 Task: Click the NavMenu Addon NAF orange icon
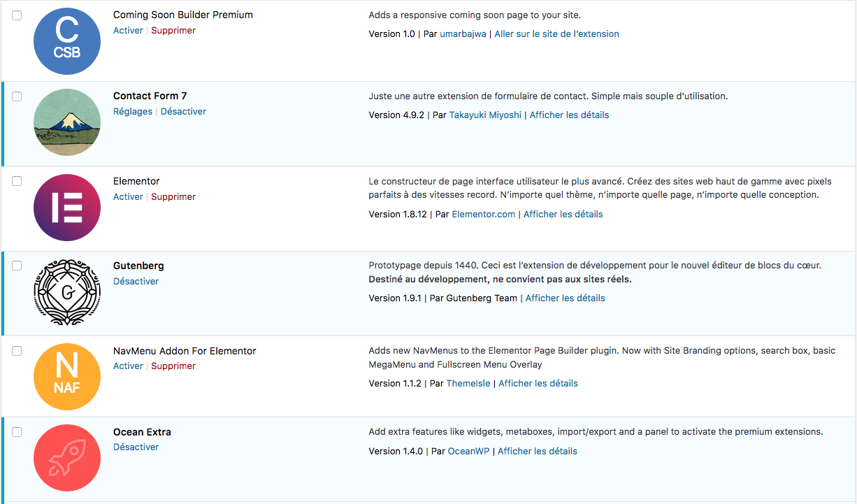(67, 377)
